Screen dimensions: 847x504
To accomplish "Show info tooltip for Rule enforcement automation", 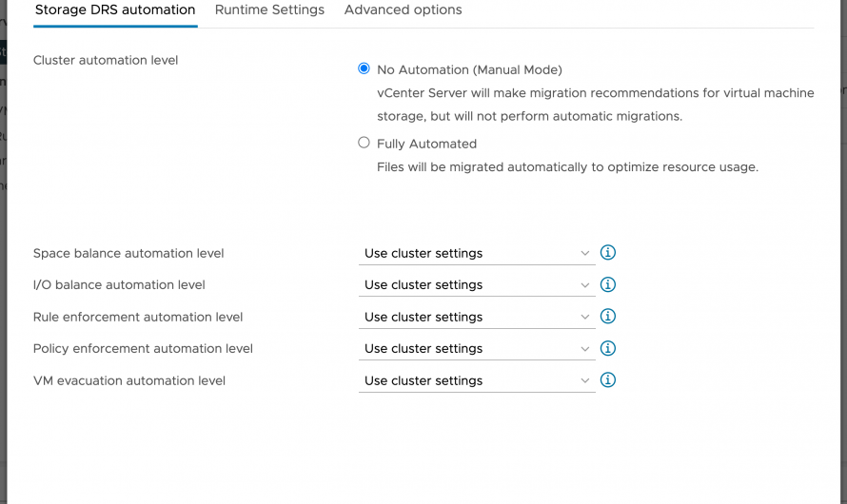I will point(609,317).
